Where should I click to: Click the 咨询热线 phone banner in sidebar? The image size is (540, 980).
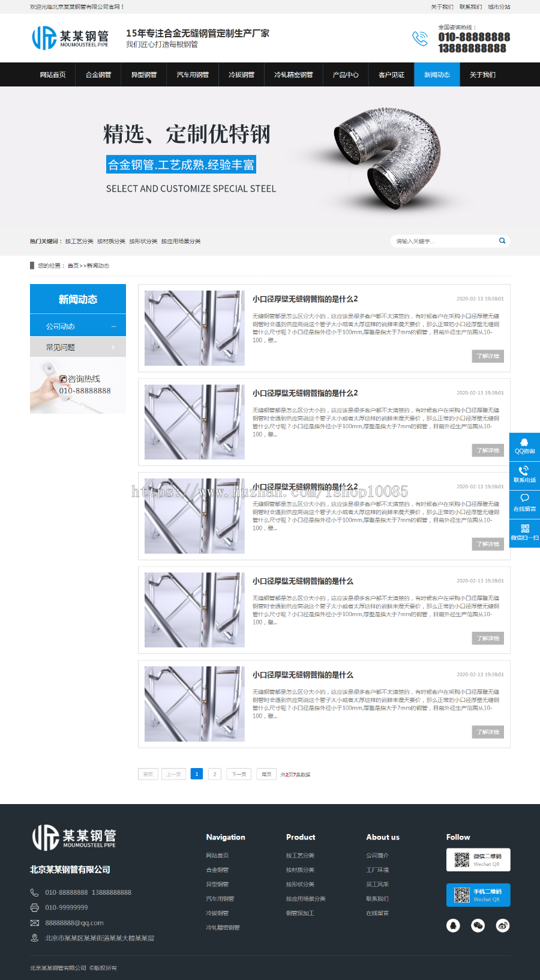(78, 386)
